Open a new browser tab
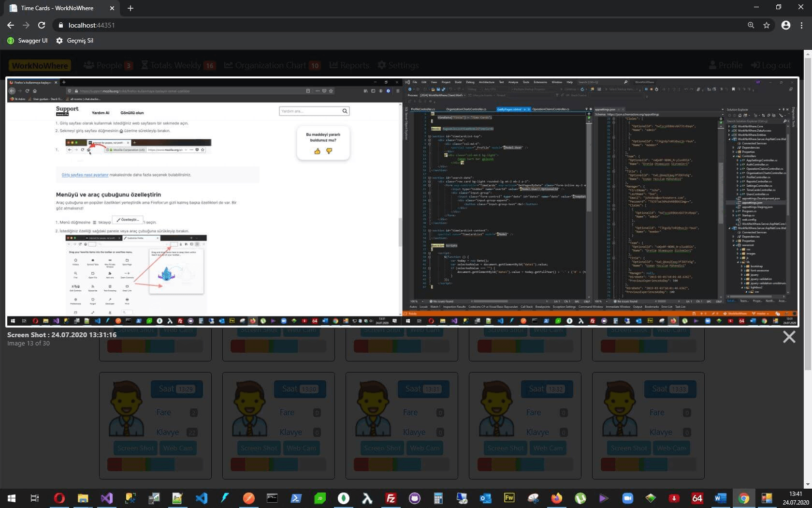The image size is (812, 508). pos(130,8)
